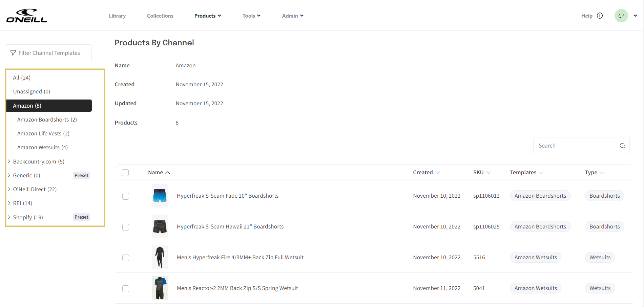This screenshot has width=644, height=307.
Task: Toggle the select-all checkbox in header
Action: pos(125,173)
